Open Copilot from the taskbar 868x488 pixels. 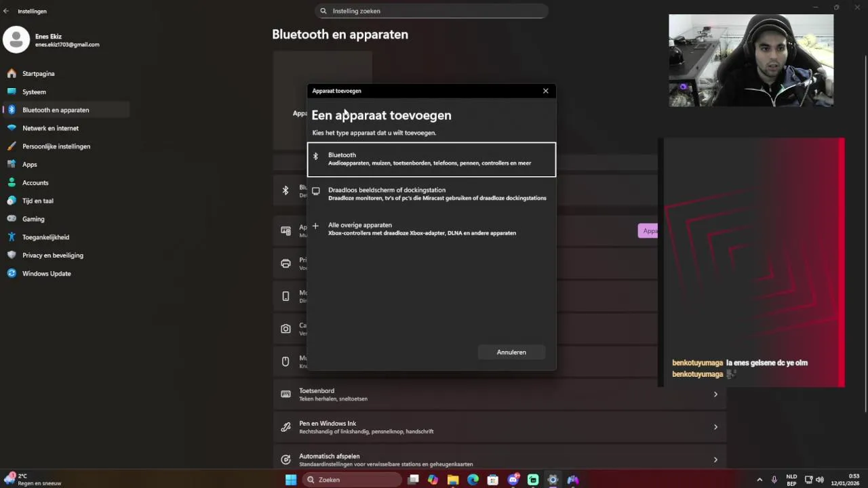click(433, 480)
